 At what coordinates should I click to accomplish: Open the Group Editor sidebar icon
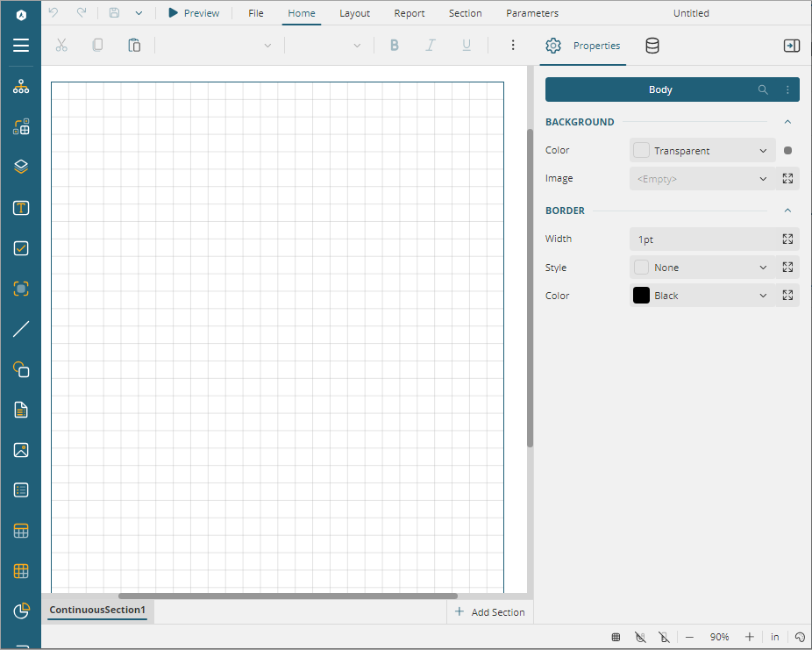pos(21,126)
